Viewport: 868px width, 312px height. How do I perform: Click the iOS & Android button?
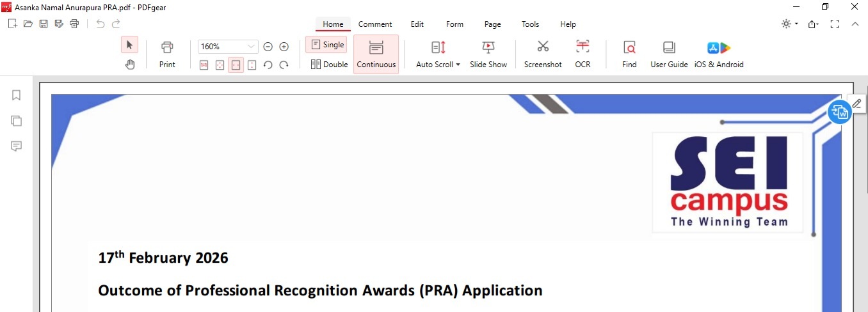(719, 54)
